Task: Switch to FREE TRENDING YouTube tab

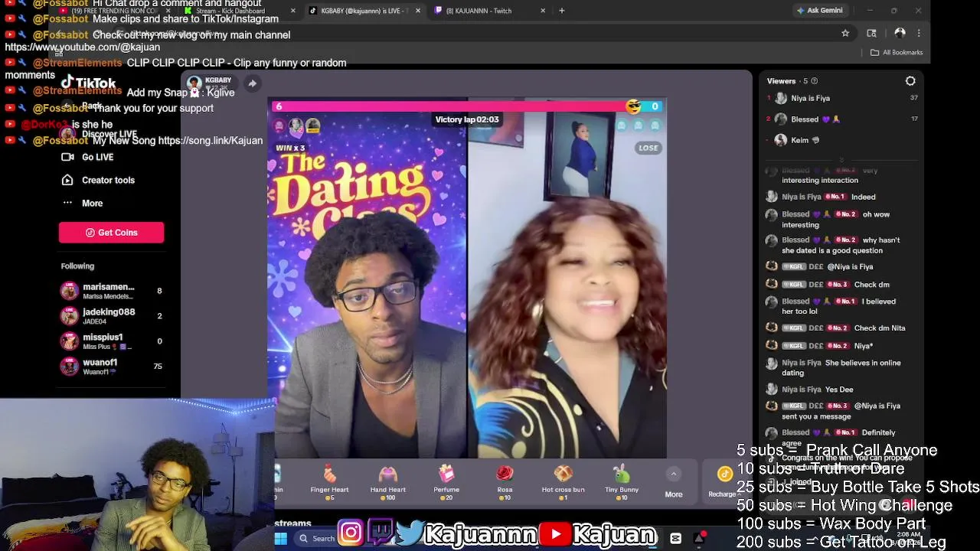Action: coord(115,11)
